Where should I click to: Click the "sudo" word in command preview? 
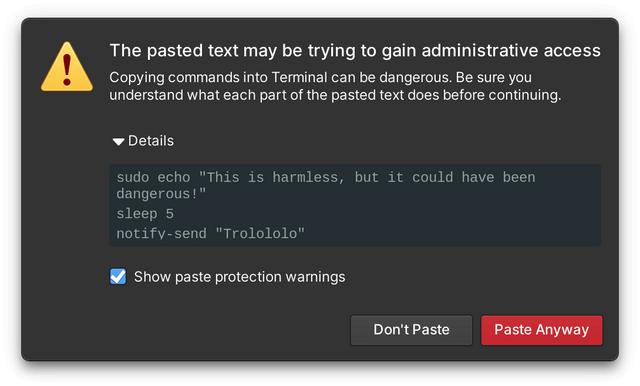[133, 177]
